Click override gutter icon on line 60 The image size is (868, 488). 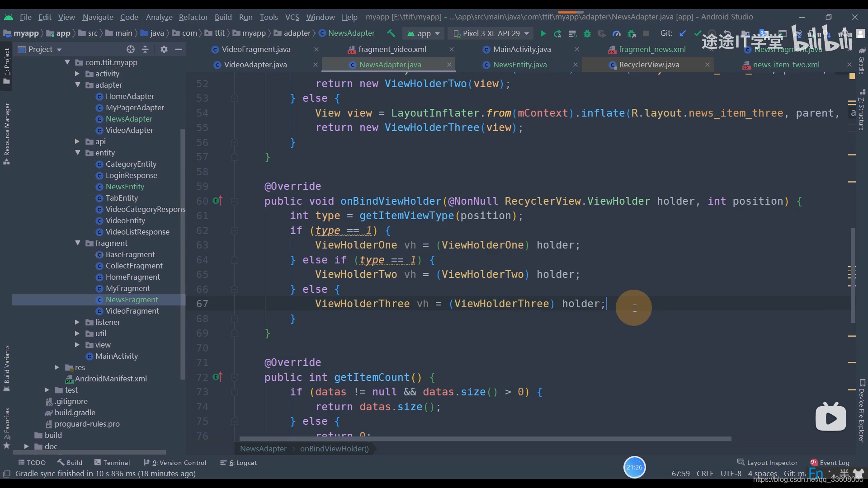click(x=218, y=201)
